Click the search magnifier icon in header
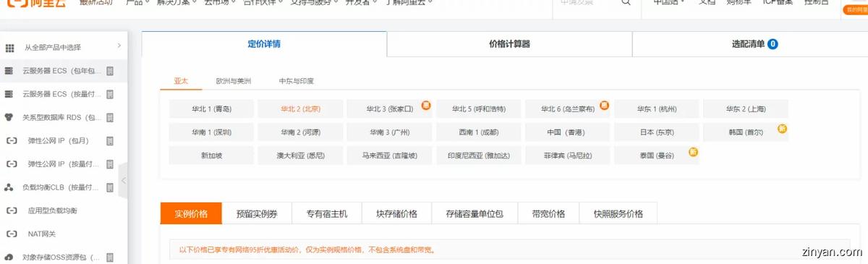Screen dimensions: 868x264 (626, 2)
